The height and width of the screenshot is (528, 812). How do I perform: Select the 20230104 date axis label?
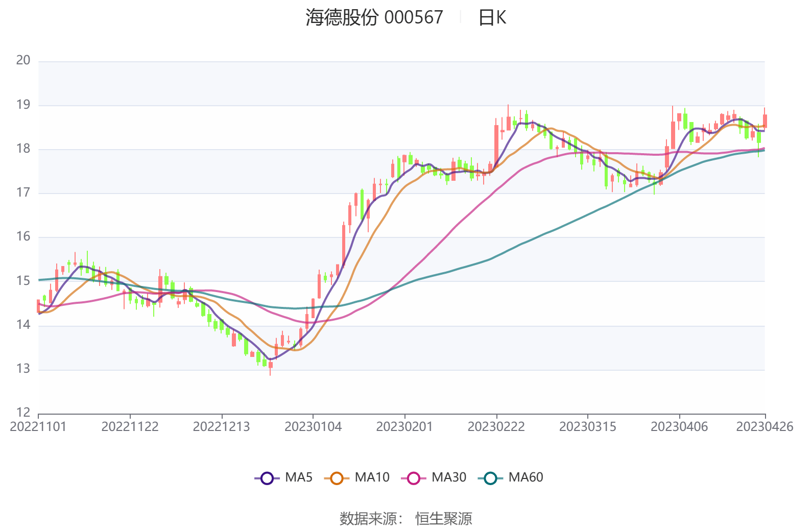[x=313, y=427]
